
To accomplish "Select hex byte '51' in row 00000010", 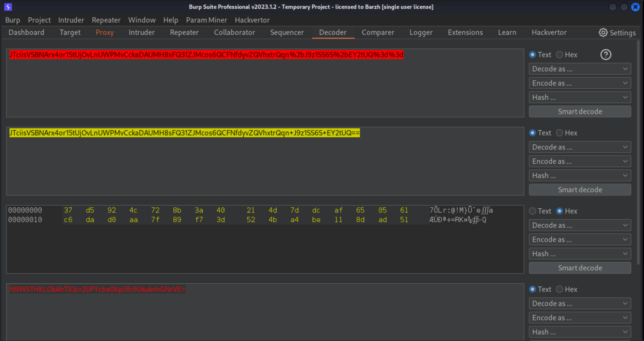I will pyautogui.click(x=404, y=220).
